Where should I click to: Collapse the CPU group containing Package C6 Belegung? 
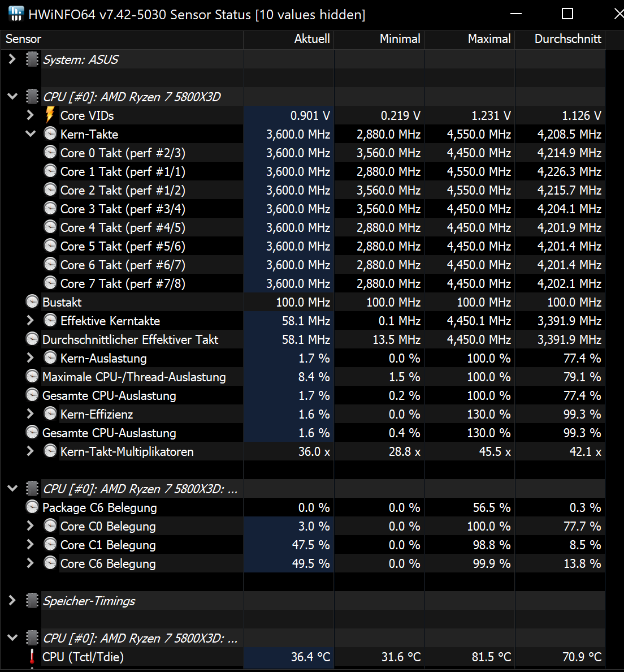(x=12, y=488)
